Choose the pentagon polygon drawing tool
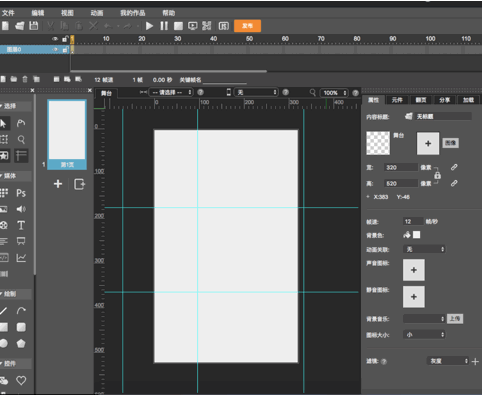Image resolution: width=483 pixels, height=397 pixels. [21, 343]
